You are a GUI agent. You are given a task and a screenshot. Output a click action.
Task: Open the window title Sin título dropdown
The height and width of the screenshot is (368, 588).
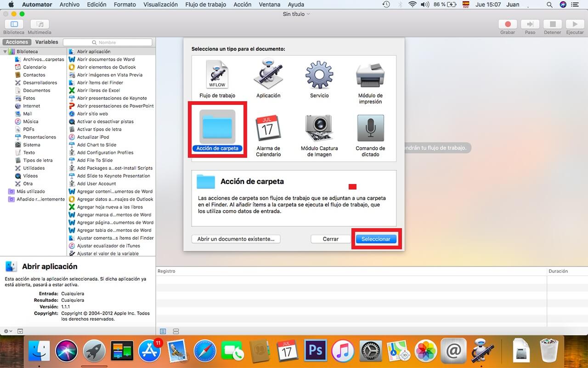point(296,14)
